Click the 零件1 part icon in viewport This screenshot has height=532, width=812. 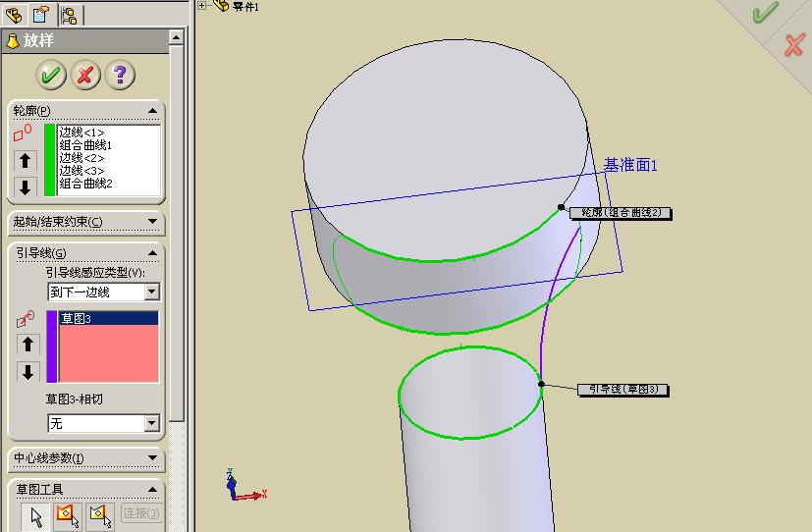[222, 6]
